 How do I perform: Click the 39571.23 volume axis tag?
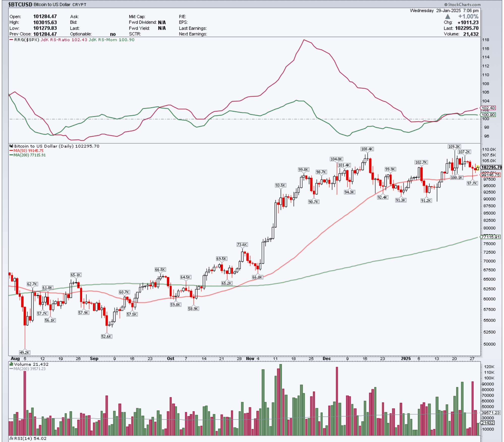click(x=490, y=413)
